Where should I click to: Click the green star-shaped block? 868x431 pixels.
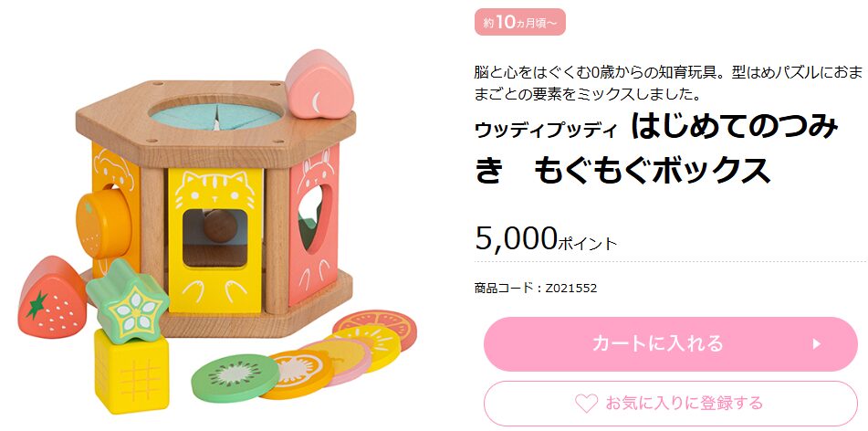pyautogui.click(x=127, y=302)
